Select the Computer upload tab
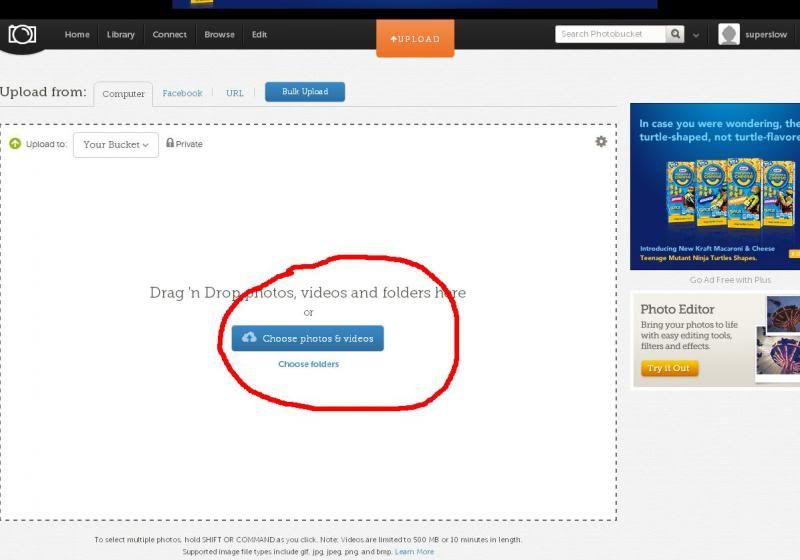Screen dimensions: 800x560 (x=123, y=94)
